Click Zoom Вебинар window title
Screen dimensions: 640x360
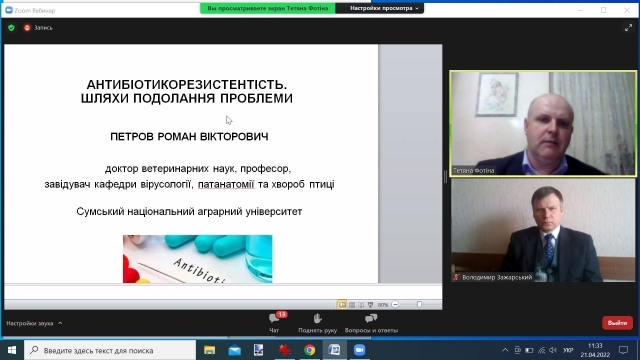coord(35,11)
